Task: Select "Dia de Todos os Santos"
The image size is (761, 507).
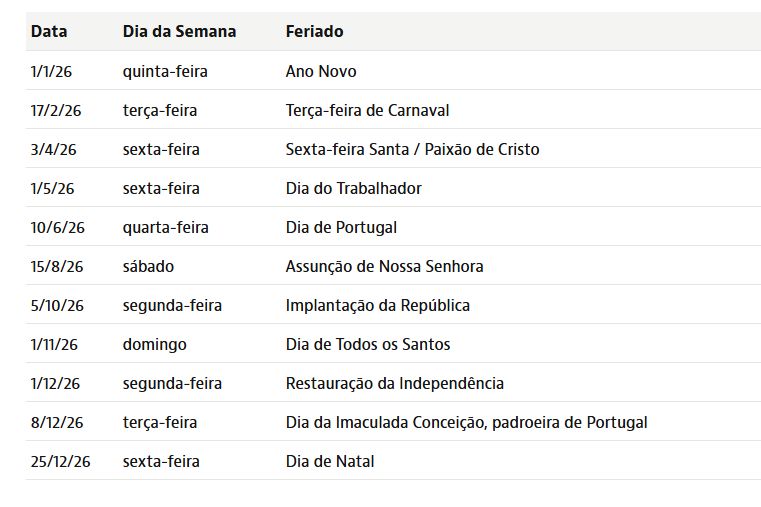Action: point(368,344)
